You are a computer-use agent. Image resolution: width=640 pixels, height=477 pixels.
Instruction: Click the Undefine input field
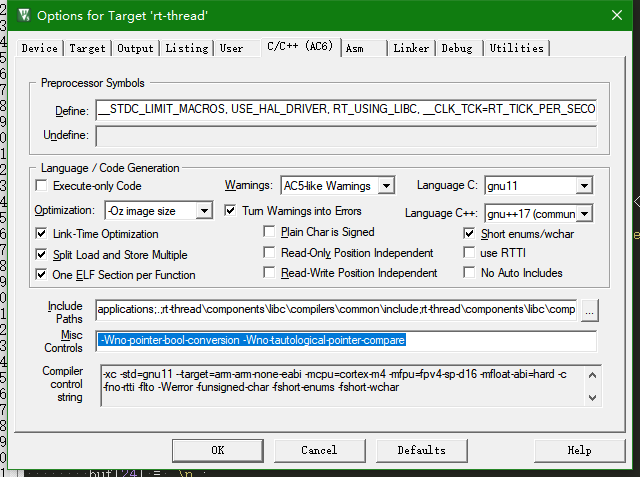[x=346, y=136]
